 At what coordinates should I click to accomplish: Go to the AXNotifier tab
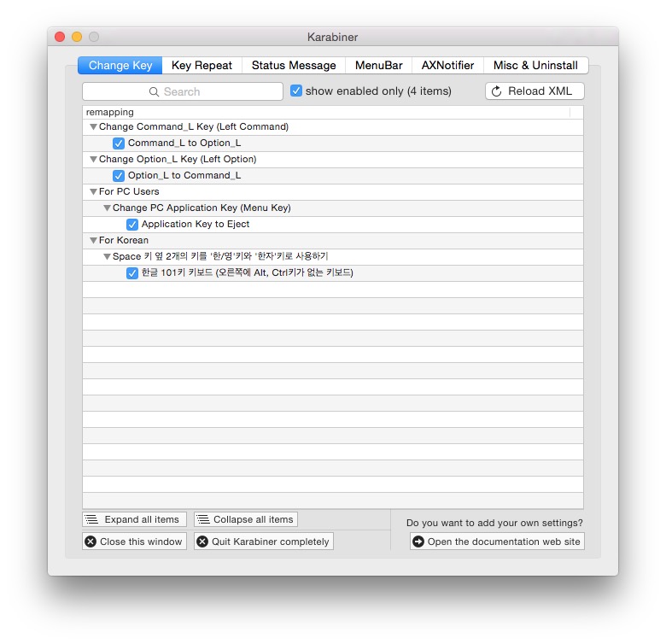pyautogui.click(x=447, y=66)
